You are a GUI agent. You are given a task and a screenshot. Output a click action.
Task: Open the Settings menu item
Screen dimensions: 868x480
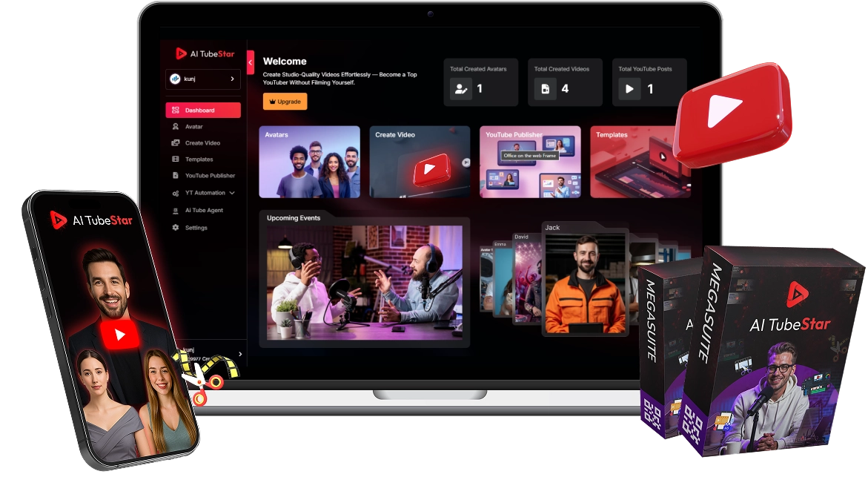click(196, 228)
